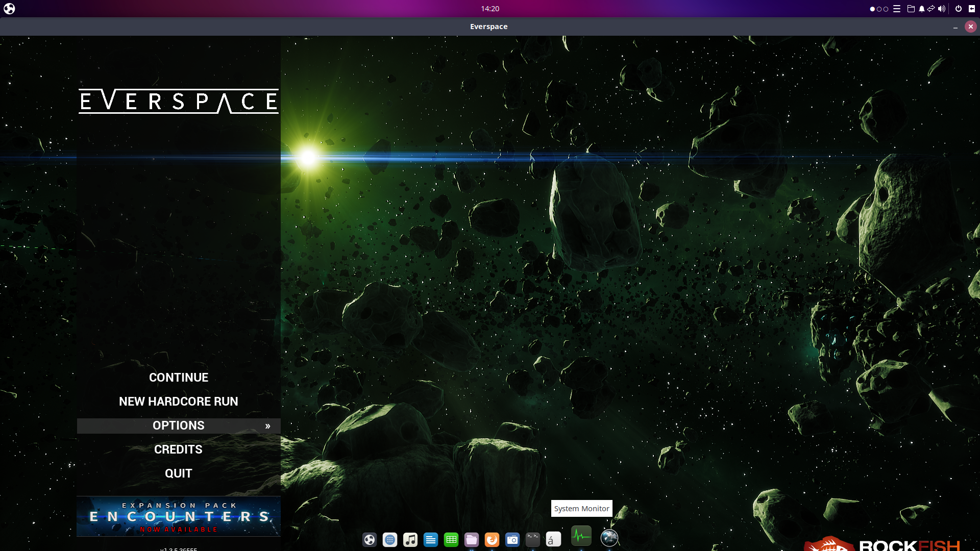Click QUIT in the main menu
The width and height of the screenshot is (980, 551).
(x=178, y=473)
